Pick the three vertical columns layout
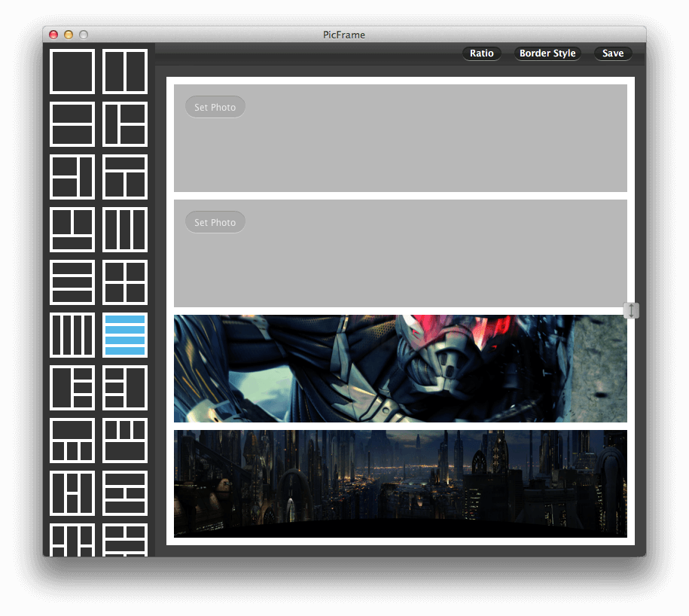Image resolution: width=689 pixels, height=616 pixels. pos(125,230)
